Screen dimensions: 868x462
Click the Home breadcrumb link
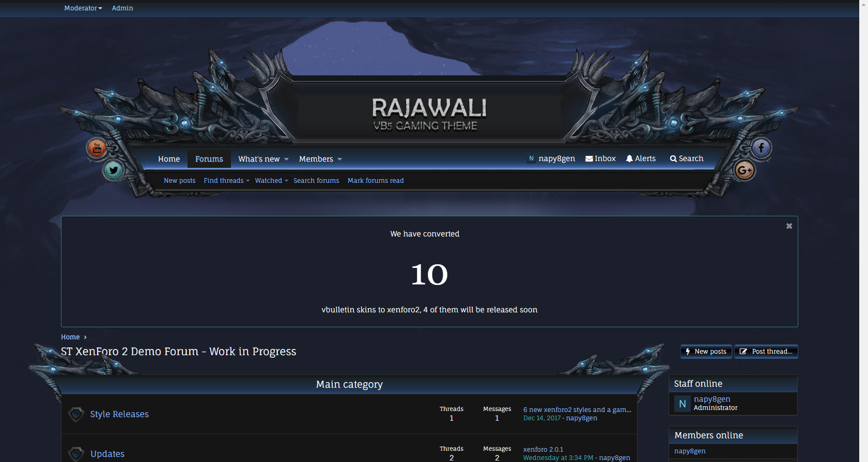click(x=70, y=337)
